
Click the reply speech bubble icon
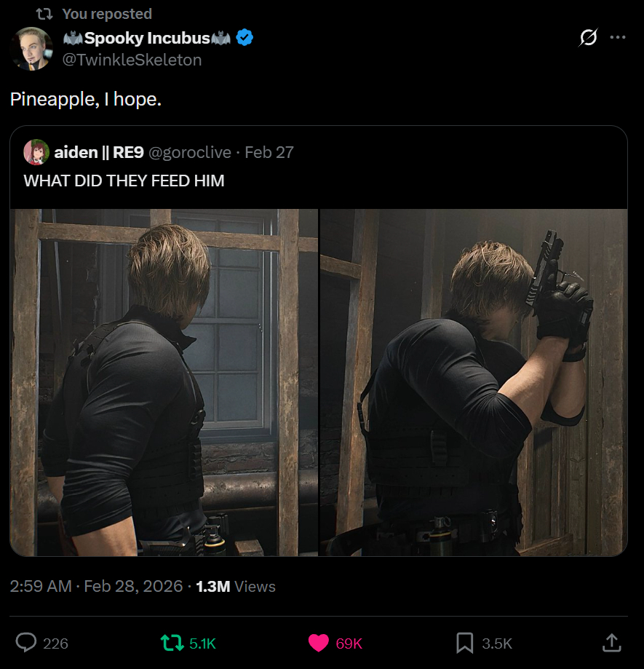coord(27,642)
